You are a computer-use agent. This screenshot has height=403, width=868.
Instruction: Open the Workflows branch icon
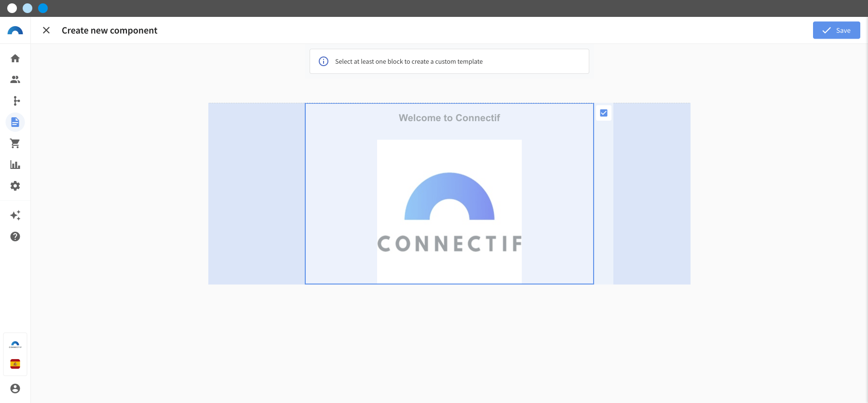(x=16, y=101)
